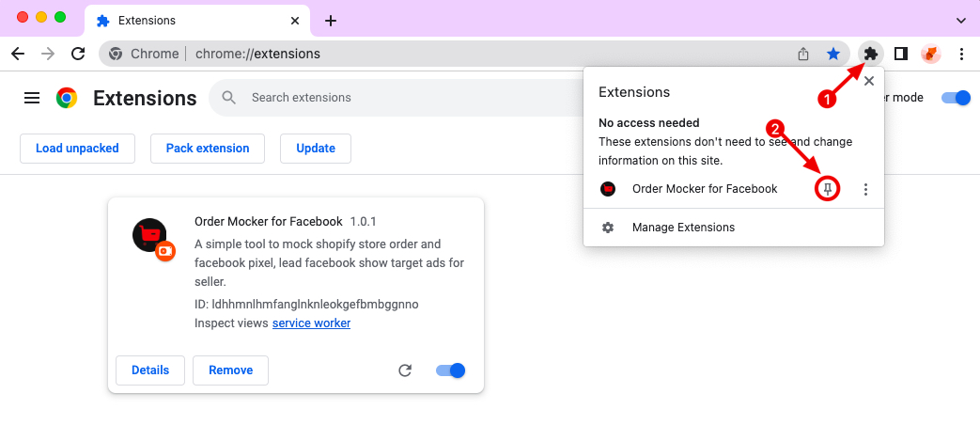Go forward with the forward arrow

click(48, 54)
